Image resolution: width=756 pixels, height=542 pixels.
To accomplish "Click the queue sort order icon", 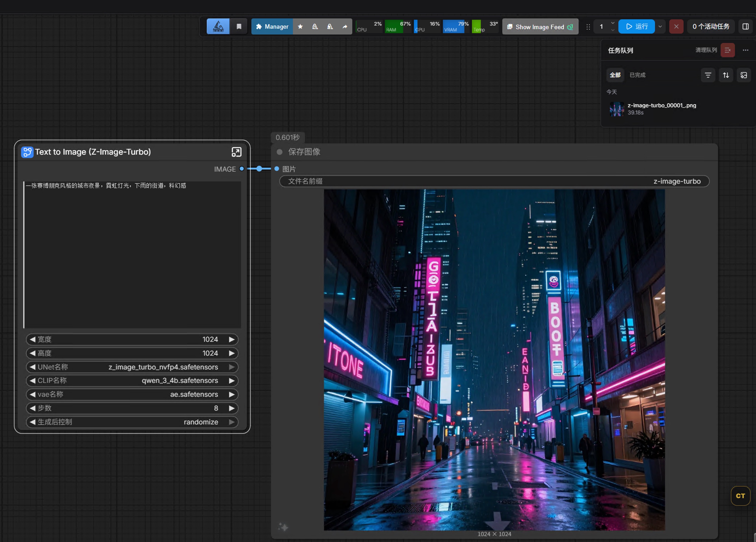I will [x=726, y=75].
